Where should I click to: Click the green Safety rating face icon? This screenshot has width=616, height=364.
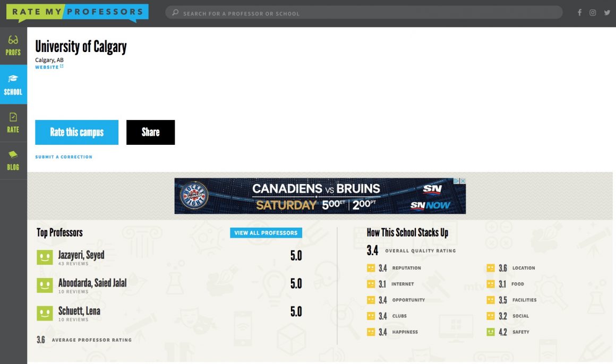click(x=490, y=332)
